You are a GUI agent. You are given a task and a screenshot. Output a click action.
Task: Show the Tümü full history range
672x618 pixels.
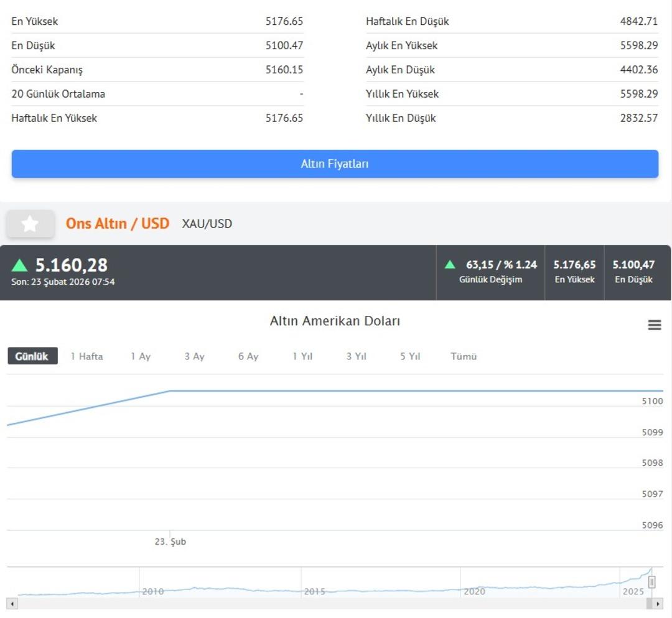pos(464,356)
